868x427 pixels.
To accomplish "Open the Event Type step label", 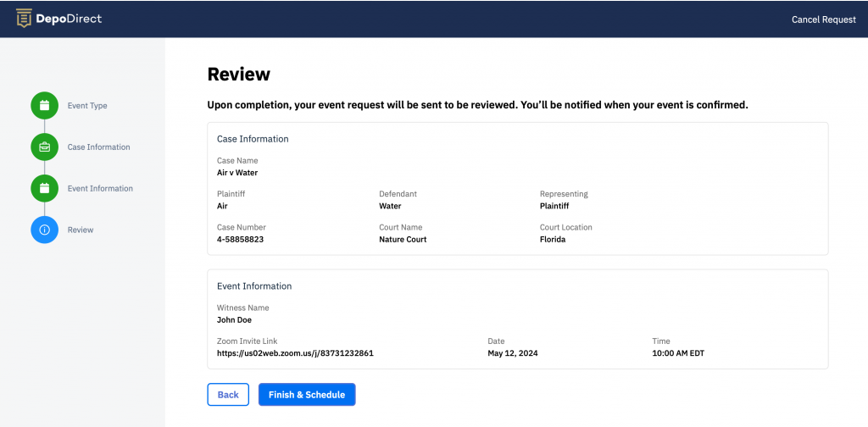I will pyautogui.click(x=87, y=106).
